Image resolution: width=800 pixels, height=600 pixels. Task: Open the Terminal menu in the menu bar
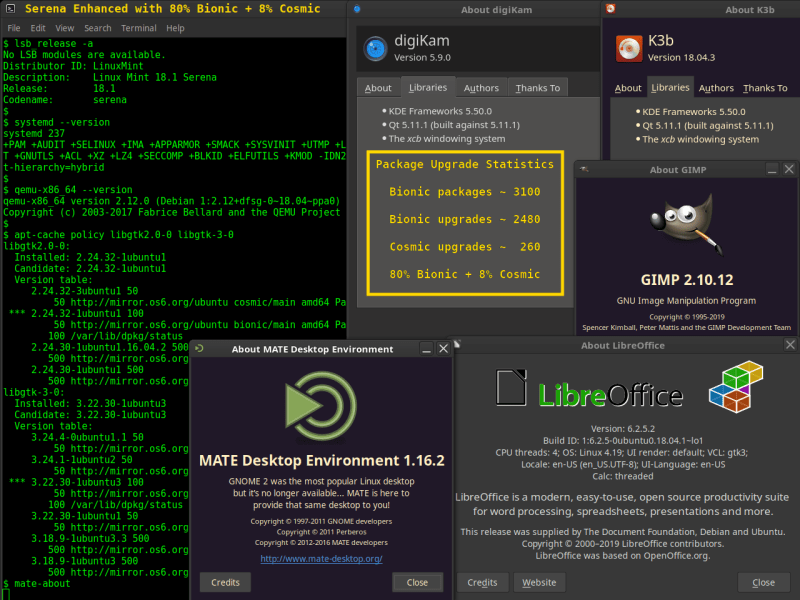(138, 28)
